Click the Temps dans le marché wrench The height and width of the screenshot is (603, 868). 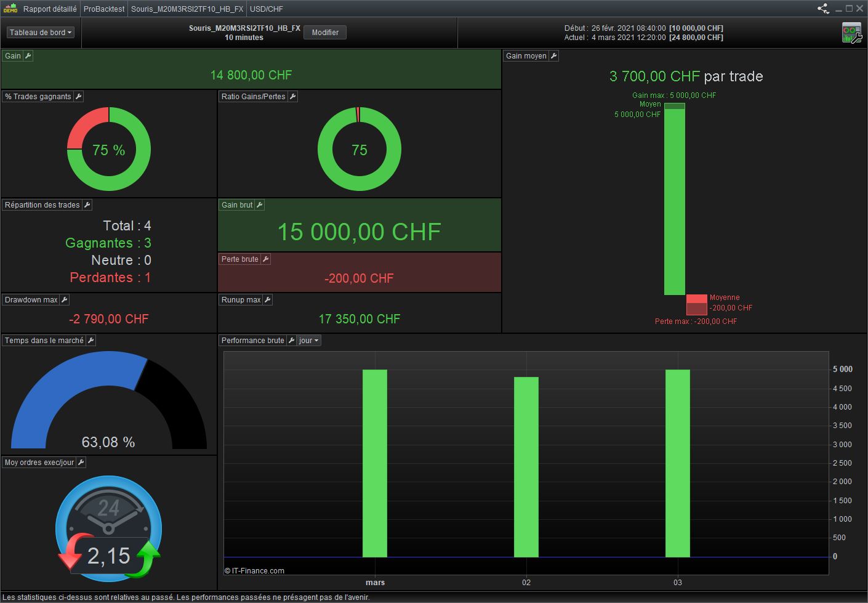[91, 341]
